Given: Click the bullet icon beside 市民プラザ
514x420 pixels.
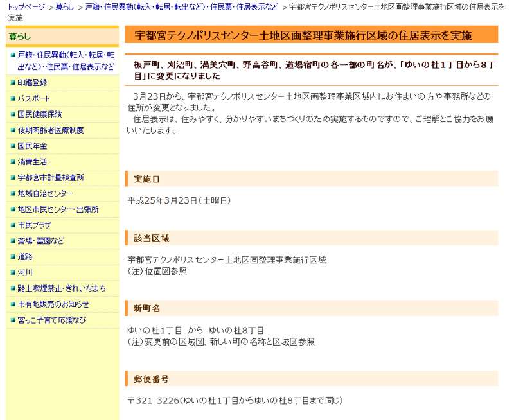Looking at the screenshot, I should [x=13, y=225].
